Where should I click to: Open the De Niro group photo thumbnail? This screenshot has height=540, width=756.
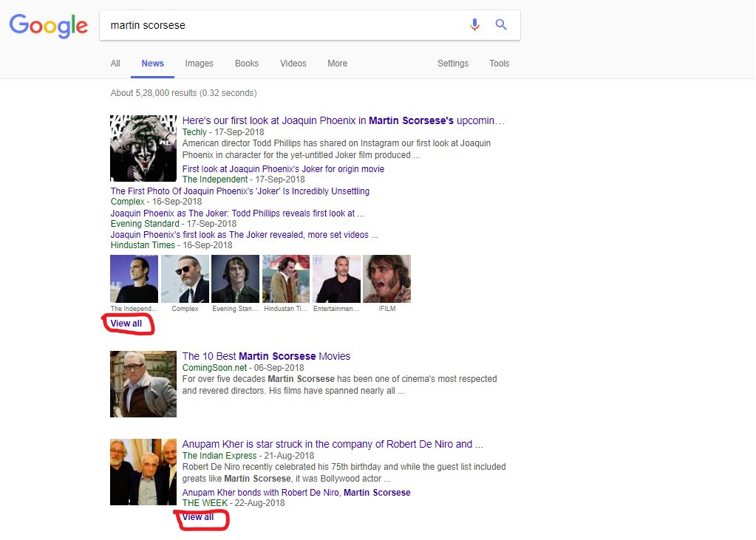pos(143,471)
